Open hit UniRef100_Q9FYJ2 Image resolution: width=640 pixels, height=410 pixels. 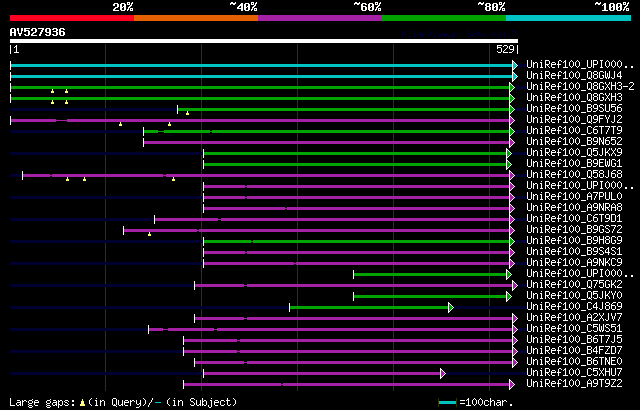point(574,120)
